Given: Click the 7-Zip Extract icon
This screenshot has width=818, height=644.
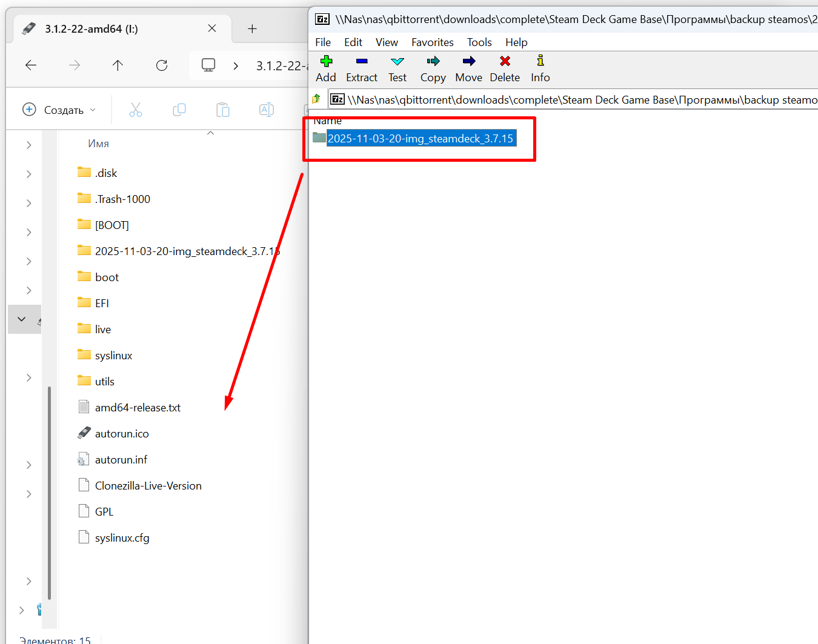Looking at the screenshot, I should (x=362, y=61).
